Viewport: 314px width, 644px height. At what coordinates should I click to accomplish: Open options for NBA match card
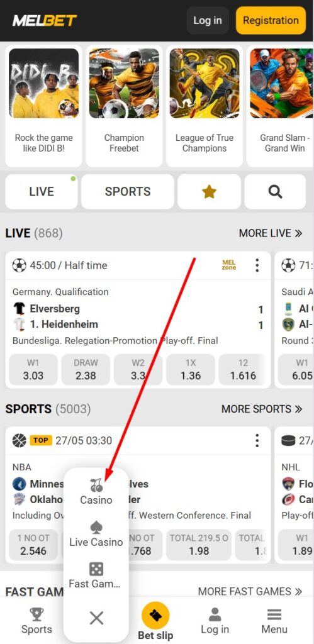click(257, 441)
